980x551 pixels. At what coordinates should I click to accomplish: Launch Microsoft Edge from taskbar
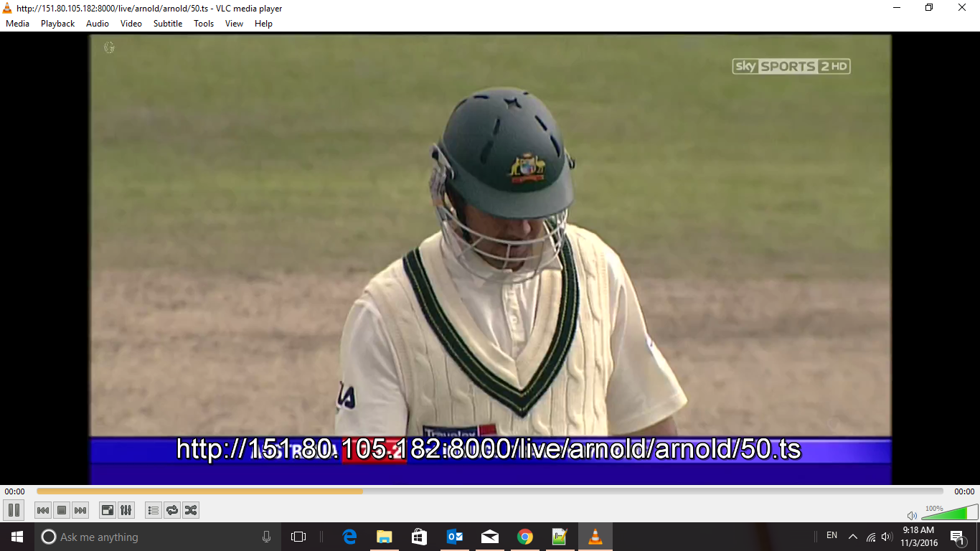coord(349,537)
